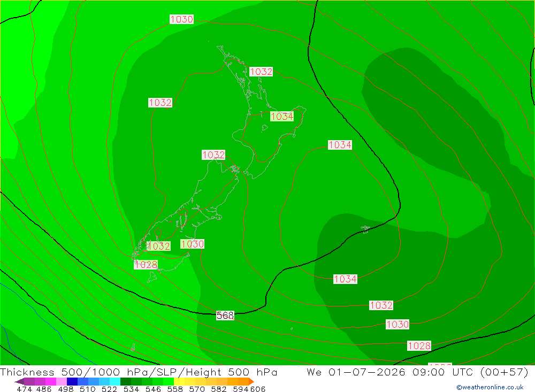Viewport: 535px width, 392px height.
Task: Click Lake Taupo's outline on North Island
Action: [265, 128]
